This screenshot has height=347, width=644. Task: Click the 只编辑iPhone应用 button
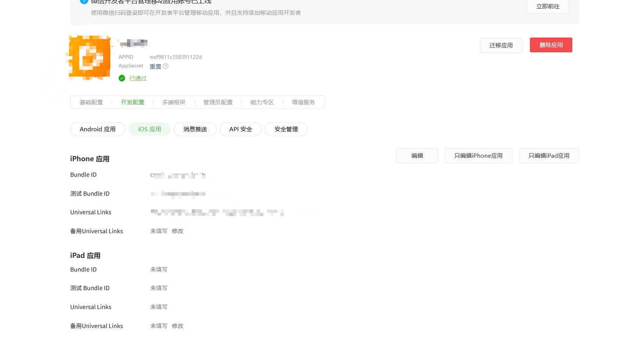point(478,156)
